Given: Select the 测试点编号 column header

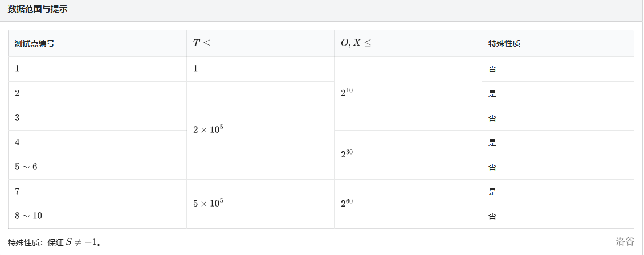Looking at the screenshot, I should pos(35,43).
